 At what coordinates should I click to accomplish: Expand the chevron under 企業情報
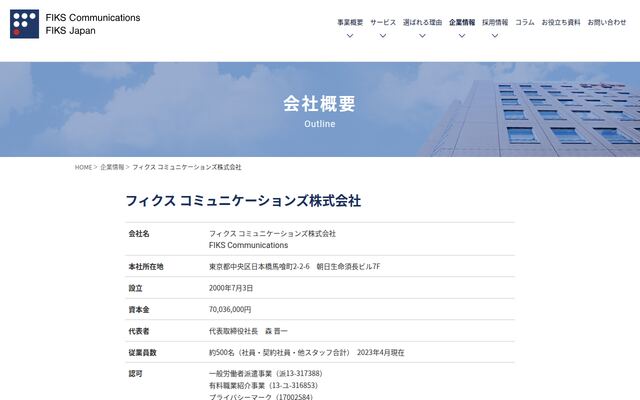[x=462, y=36]
